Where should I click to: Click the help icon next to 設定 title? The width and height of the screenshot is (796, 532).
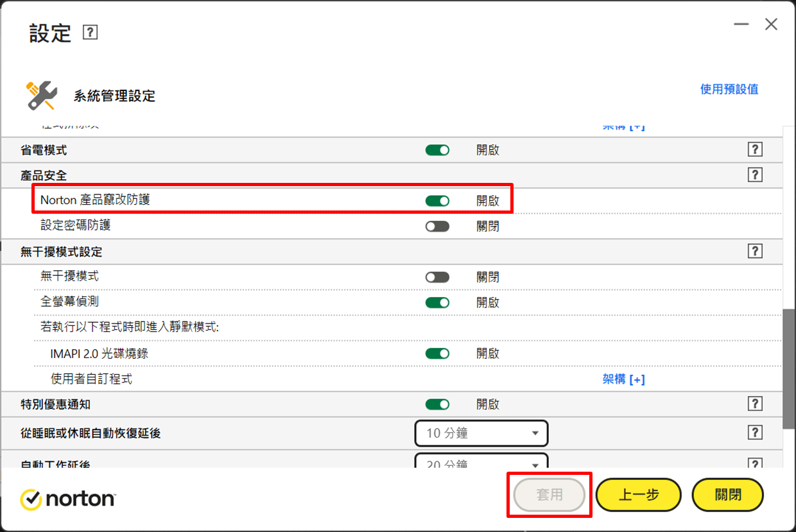click(91, 32)
